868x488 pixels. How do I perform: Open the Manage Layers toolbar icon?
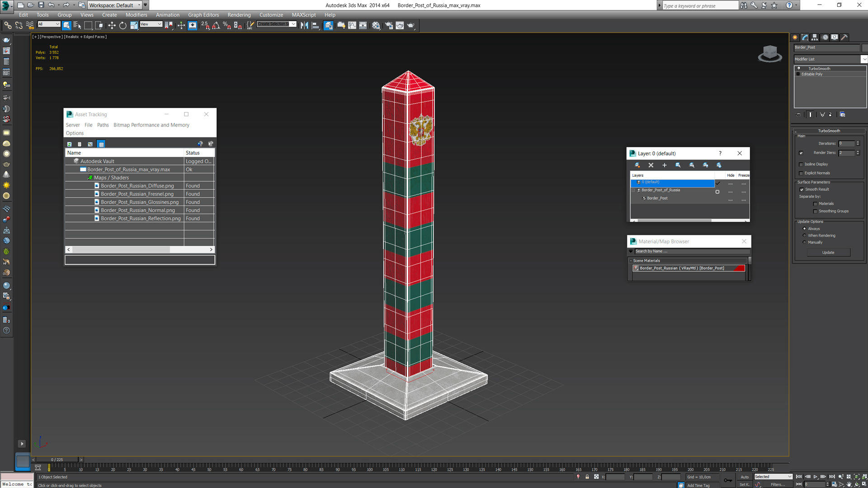pyautogui.click(x=329, y=25)
